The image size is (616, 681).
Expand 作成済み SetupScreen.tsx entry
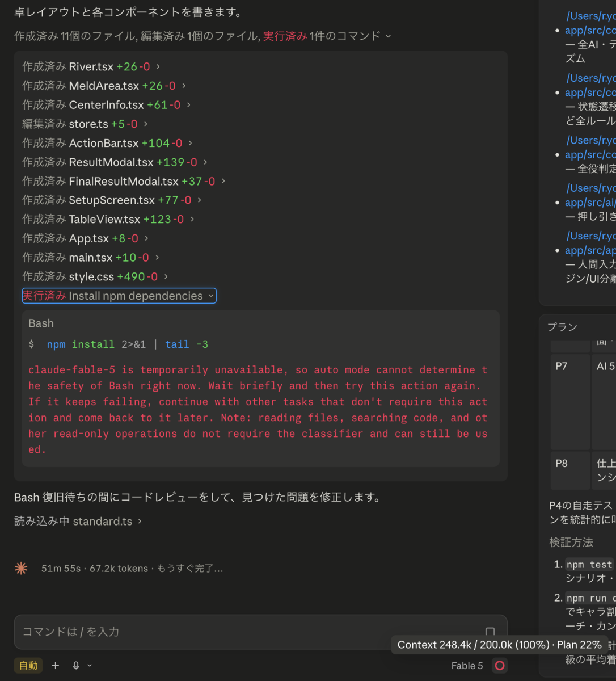(112, 200)
